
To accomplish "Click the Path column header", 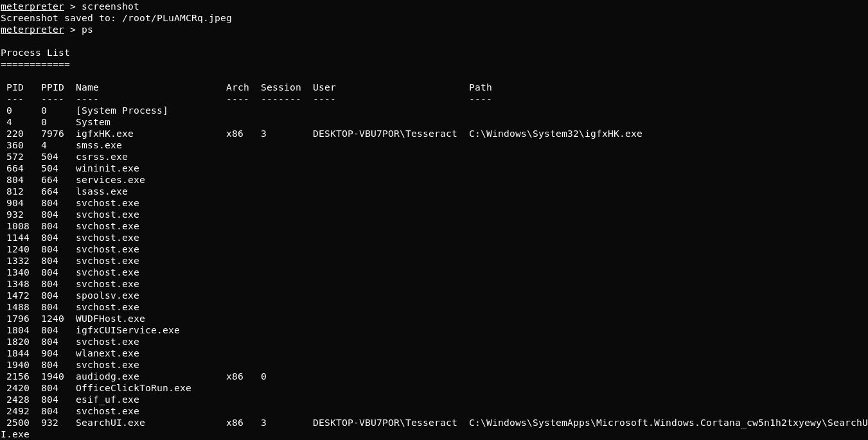I will pyautogui.click(x=481, y=87).
